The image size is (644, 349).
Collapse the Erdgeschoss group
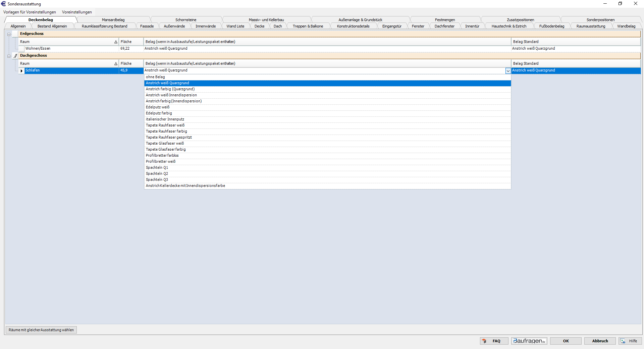click(x=9, y=34)
